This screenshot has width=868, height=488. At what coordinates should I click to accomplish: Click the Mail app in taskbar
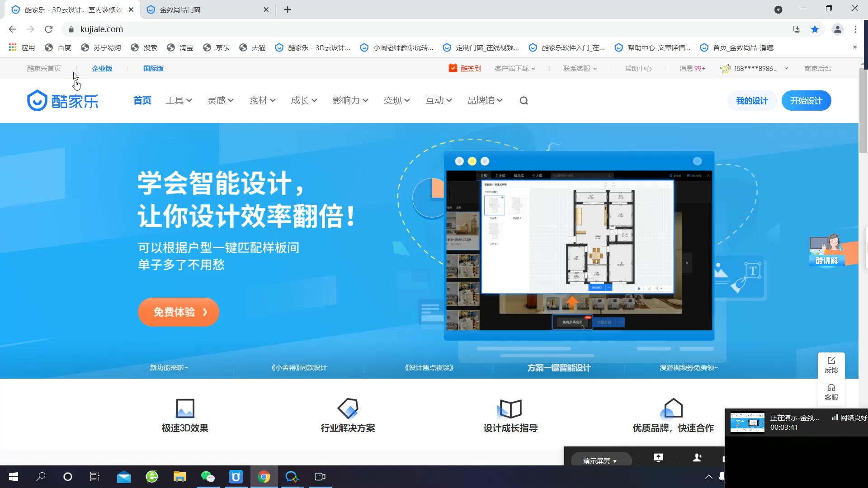(124, 477)
